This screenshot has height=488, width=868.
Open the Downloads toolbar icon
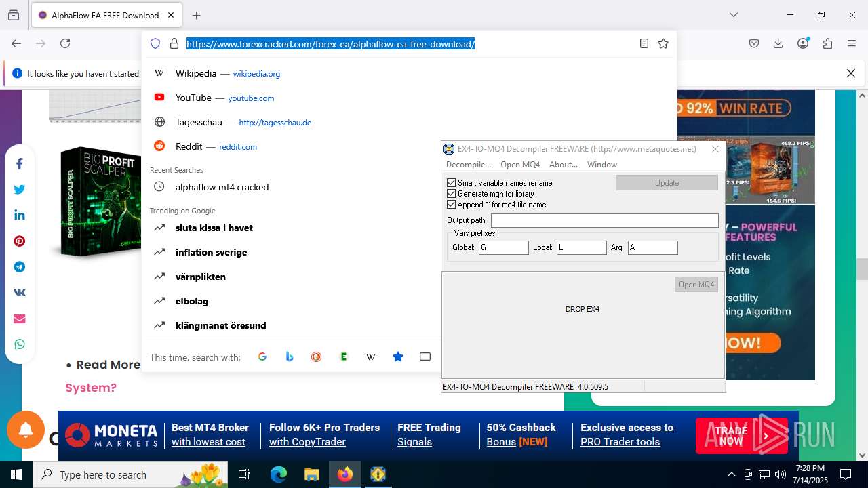pos(778,43)
